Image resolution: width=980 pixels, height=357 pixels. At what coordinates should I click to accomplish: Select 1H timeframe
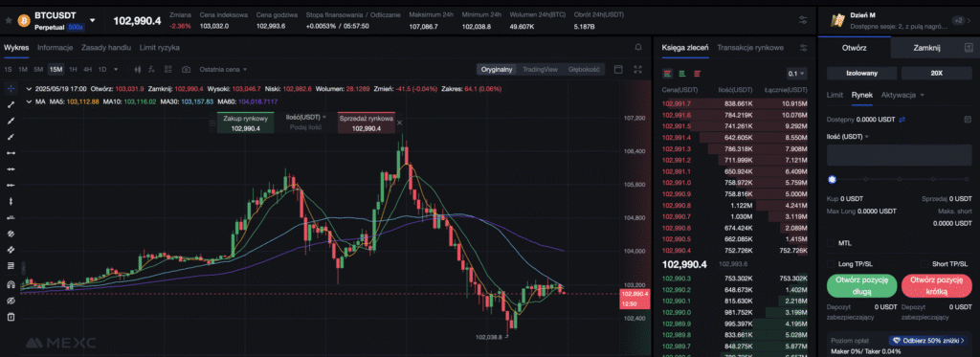(73, 70)
